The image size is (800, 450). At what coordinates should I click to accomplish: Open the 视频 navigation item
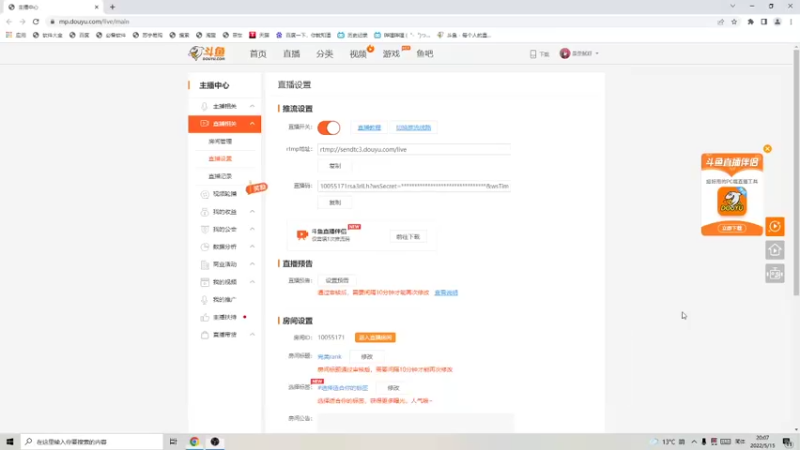coord(358,54)
